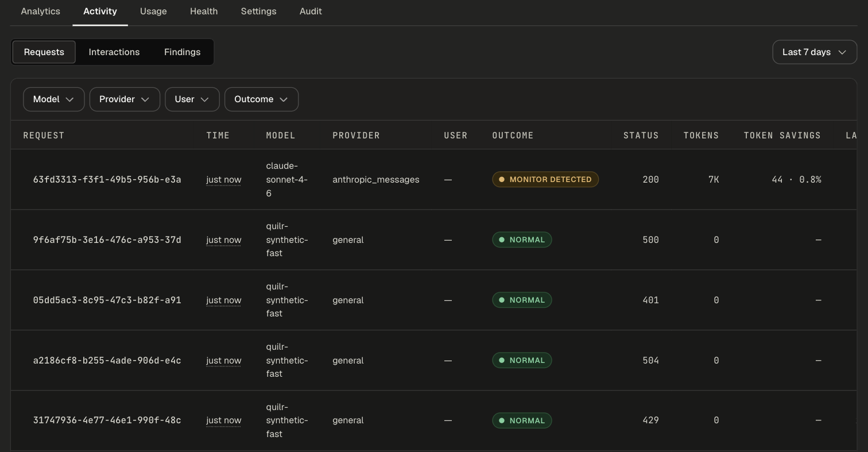The width and height of the screenshot is (868, 452).
Task: Click the Token Savings column header
Action: (x=782, y=136)
